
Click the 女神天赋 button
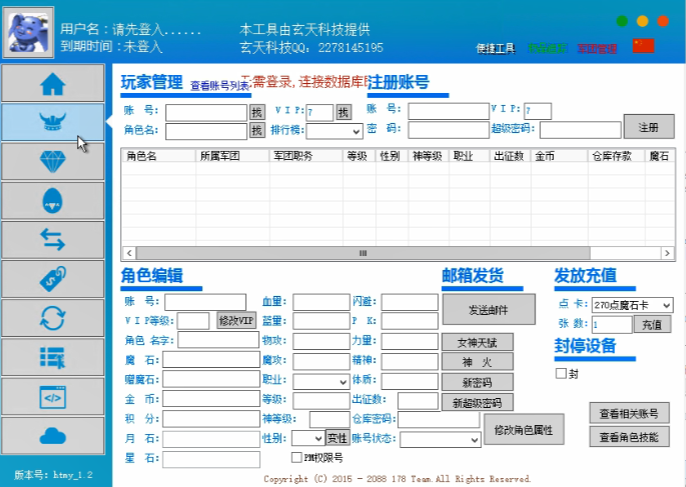[477, 342]
